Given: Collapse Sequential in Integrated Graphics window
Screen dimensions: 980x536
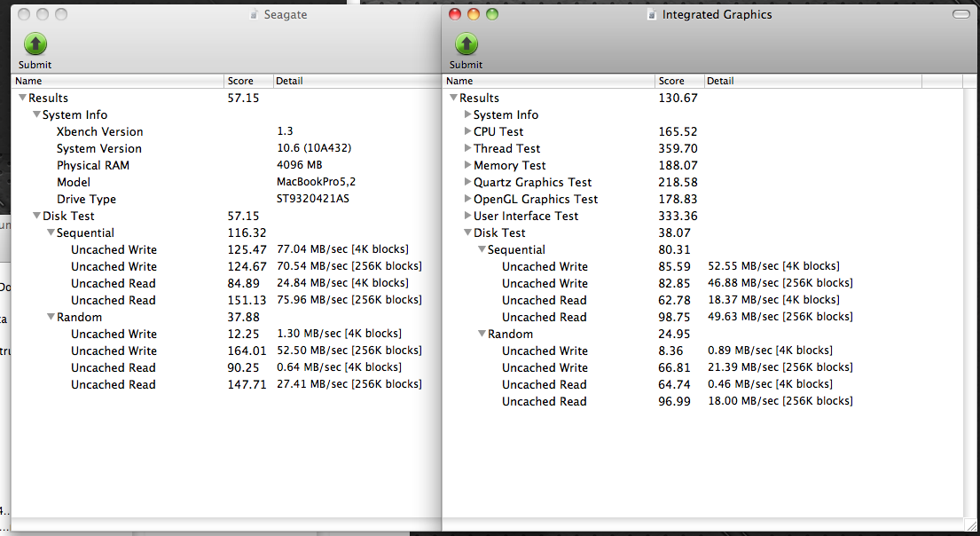Looking at the screenshot, I should (482, 249).
